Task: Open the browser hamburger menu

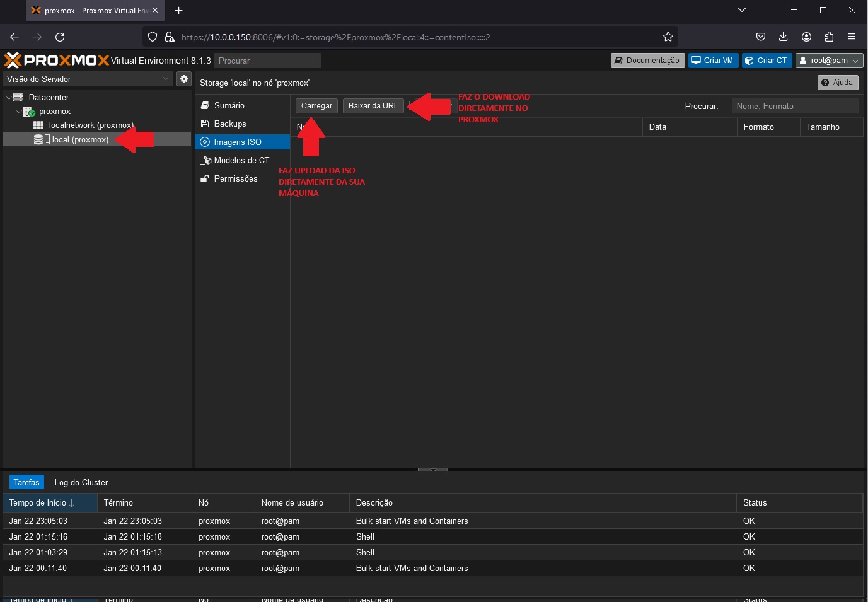Action: click(x=852, y=37)
